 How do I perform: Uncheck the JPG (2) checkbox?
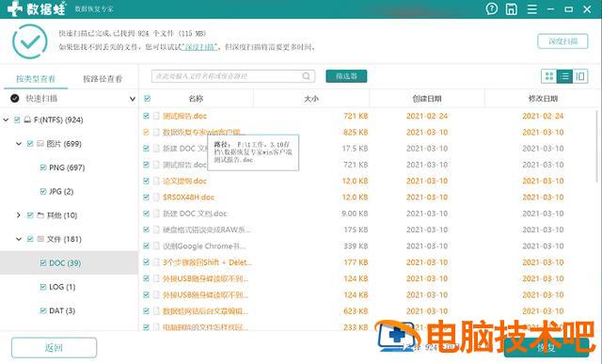[x=43, y=191]
